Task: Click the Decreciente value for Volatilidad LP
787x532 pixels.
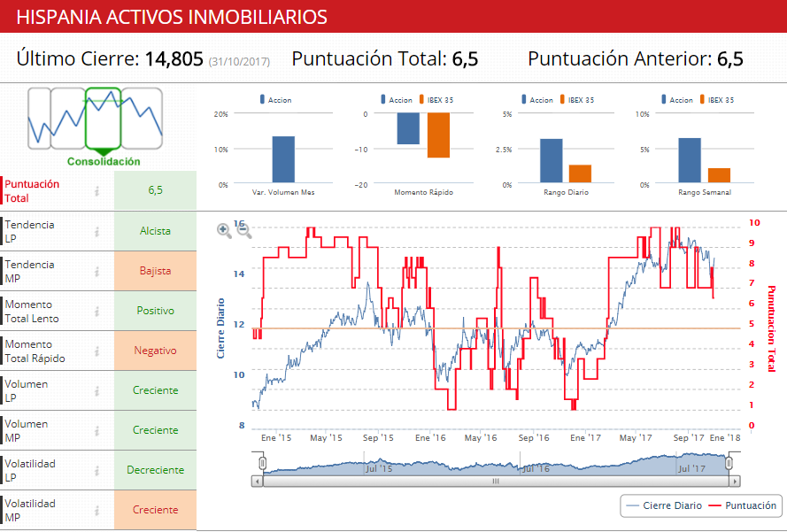Action: coord(155,470)
